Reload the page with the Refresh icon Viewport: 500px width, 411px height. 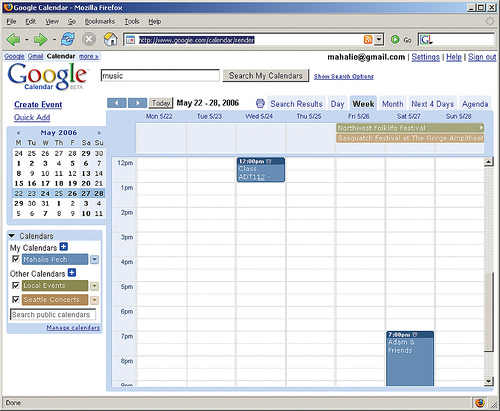tap(68, 39)
